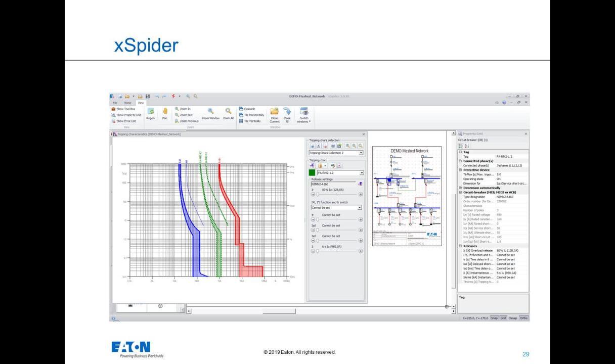Toggle Ortho in the status bar

(523, 318)
